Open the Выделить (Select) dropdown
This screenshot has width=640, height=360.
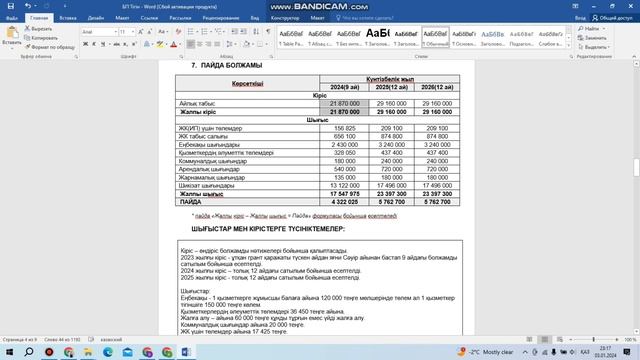point(594,47)
